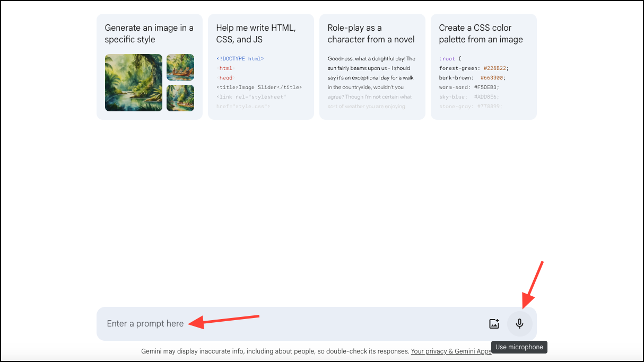Select the top small jungle thumbnail
This screenshot has height=362, width=644.
tap(180, 67)
